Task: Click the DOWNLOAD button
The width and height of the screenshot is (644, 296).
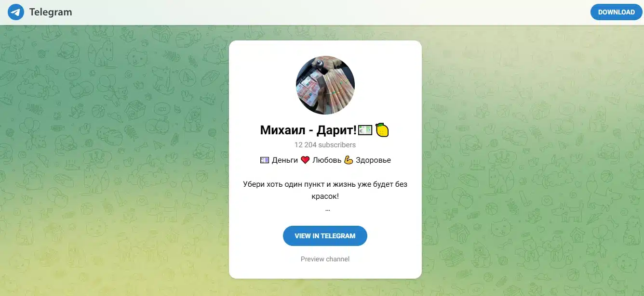Action: 616,12
